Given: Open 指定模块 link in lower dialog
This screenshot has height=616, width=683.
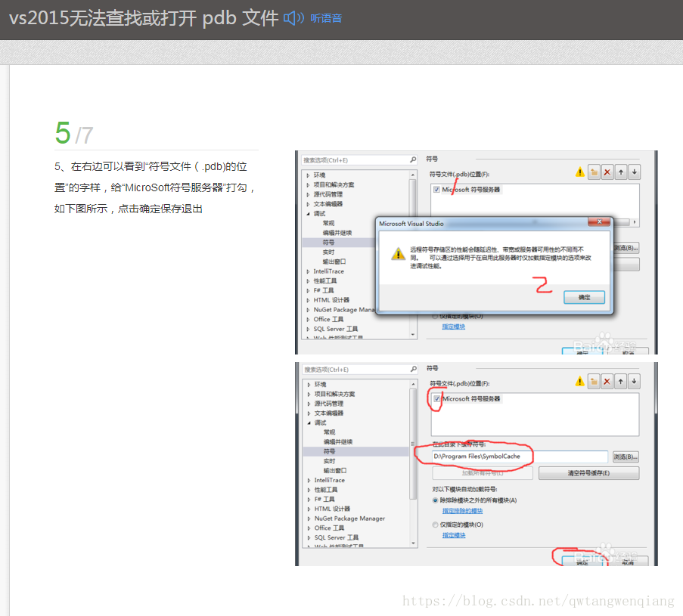Looking at the screenshot, I should click(x=454, y=535).
